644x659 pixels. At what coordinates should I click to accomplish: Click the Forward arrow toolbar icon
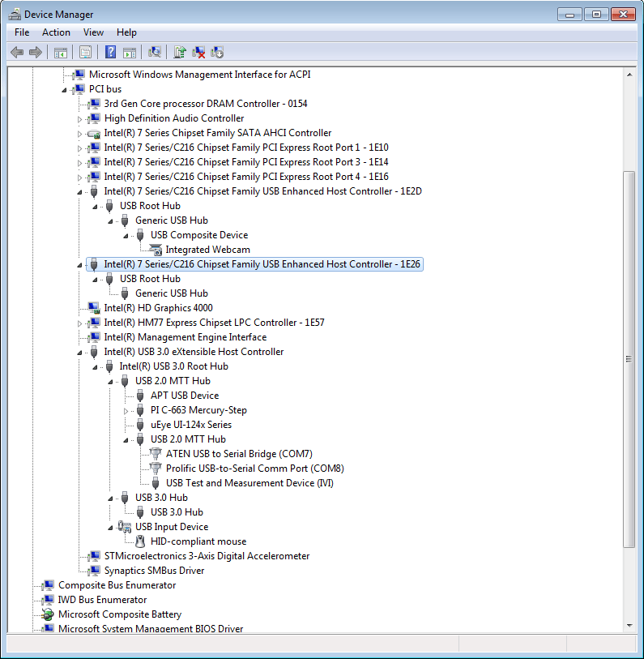[36, 53]
